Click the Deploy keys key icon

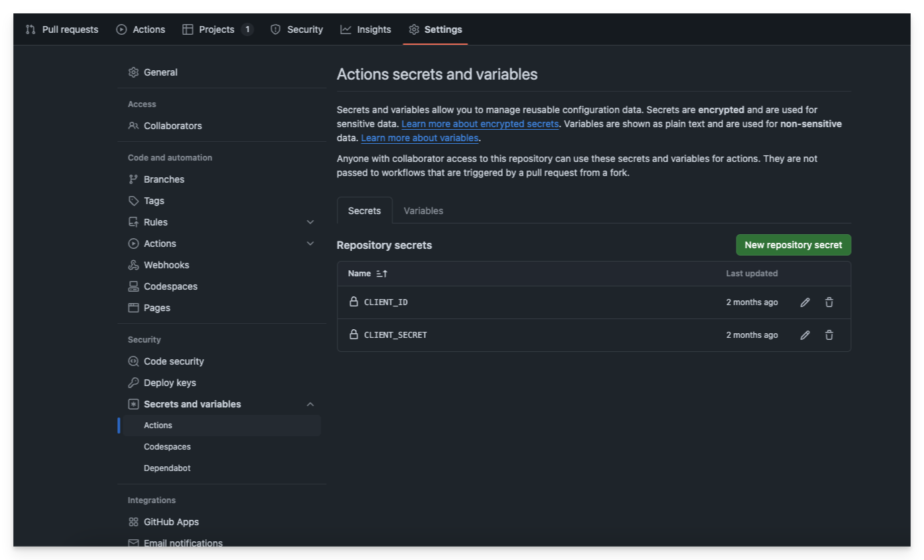pyautogui.click(x=134, y=382)
